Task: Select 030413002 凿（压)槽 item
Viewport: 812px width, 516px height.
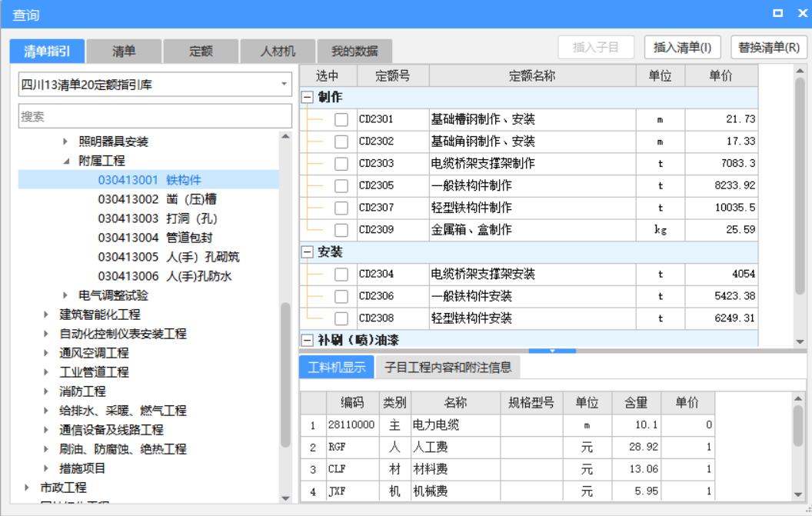Action: click(x=158, y=199)
